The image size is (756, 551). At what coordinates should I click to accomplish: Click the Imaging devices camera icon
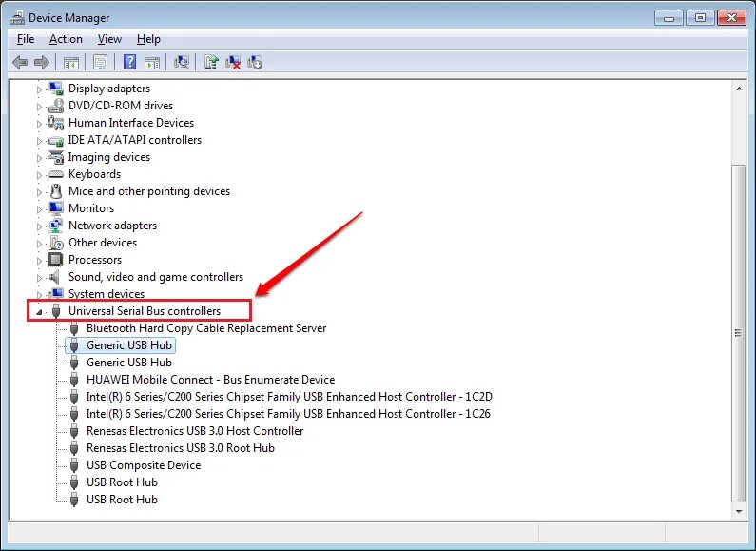coord(56,157)
